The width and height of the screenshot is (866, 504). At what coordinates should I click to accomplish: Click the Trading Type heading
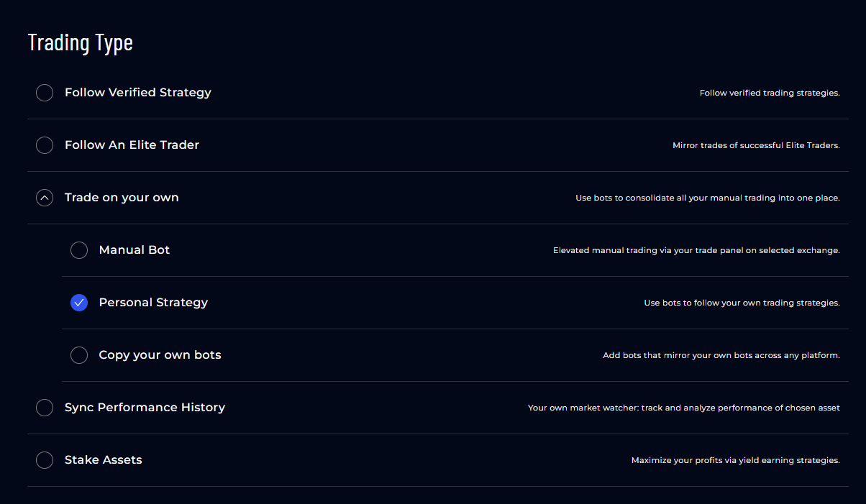(81, 42)
